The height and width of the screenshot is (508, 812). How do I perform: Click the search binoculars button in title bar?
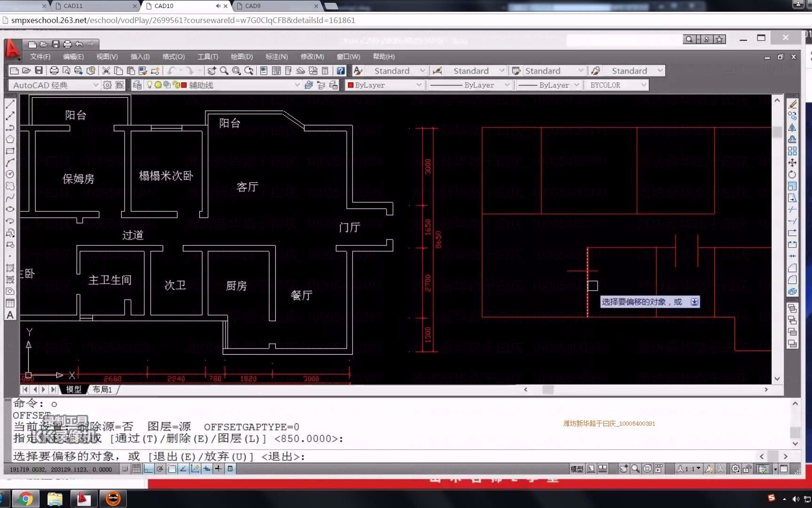689,39
